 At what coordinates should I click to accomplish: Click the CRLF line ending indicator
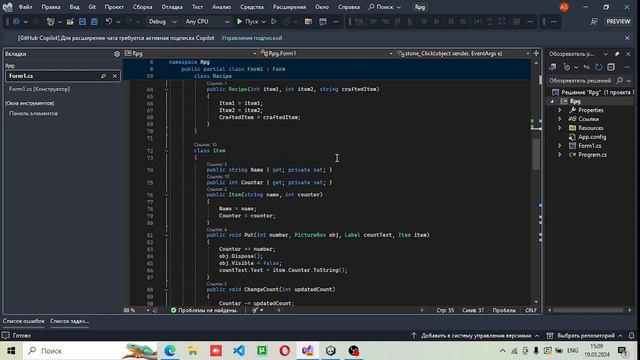(531, 310)
